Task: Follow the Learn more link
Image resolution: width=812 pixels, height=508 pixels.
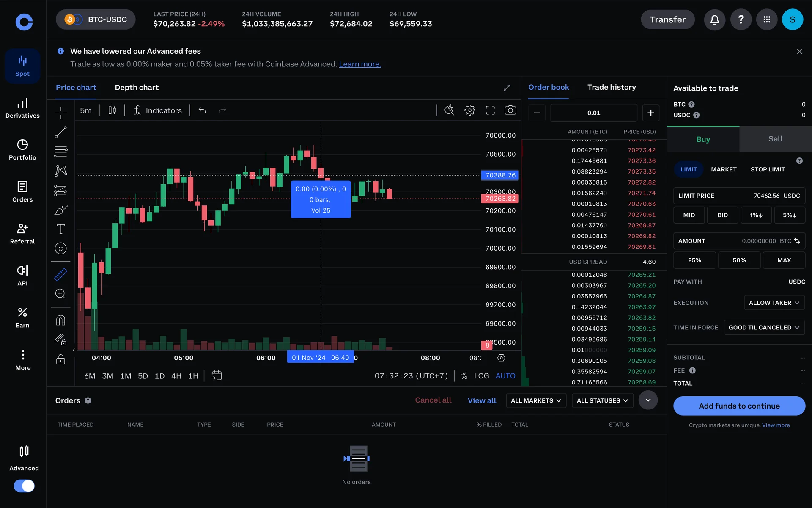Action: 360,64
